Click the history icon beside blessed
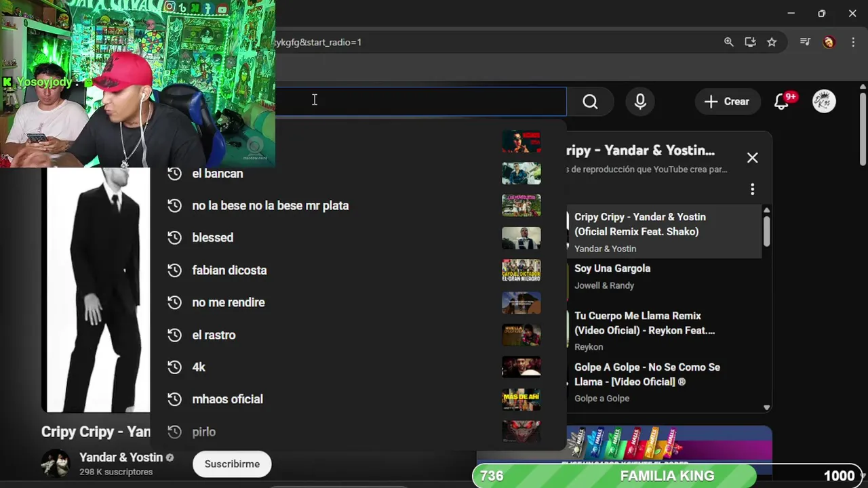868x488 pixels. (x=174, y=238)
